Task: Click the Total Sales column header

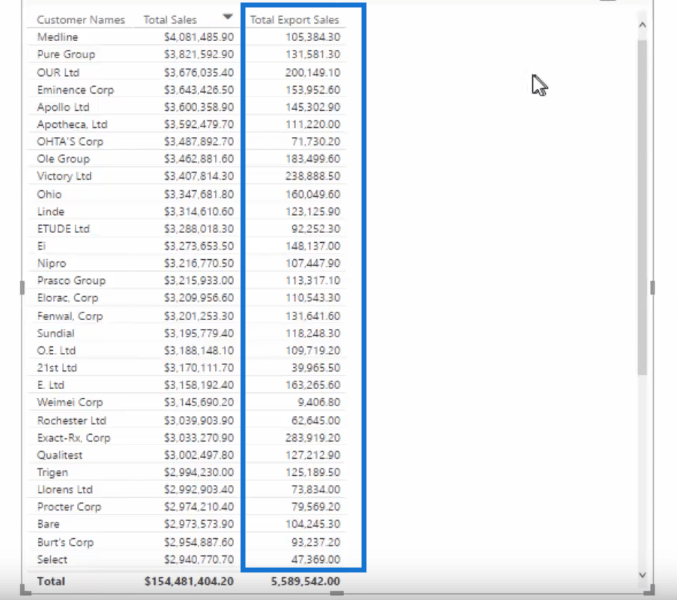Action: click(x=170, y=20)
